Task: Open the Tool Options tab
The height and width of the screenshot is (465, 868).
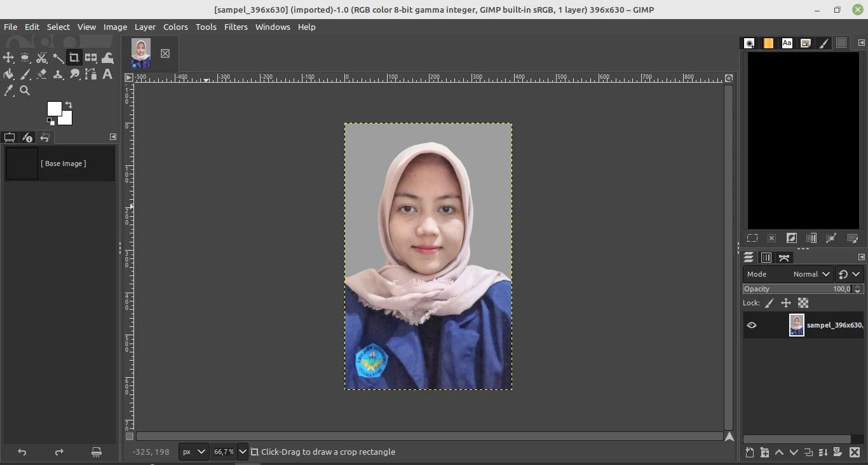Action: click(x=10, y=137)
